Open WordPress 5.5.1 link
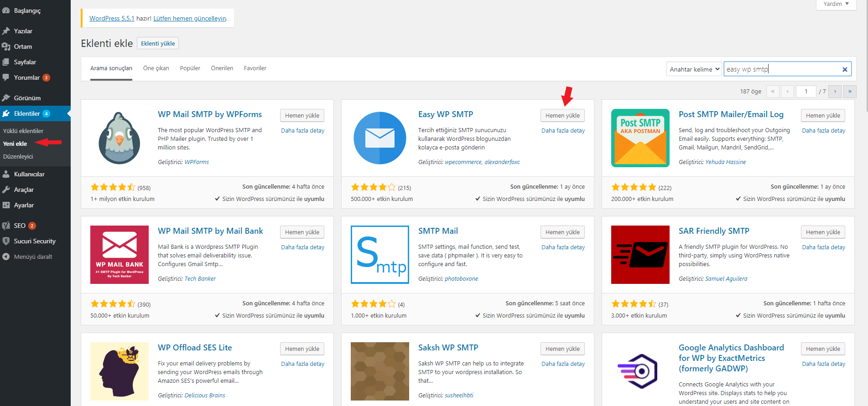The height and width of the screenshot is (406, 868). [112, 19]
